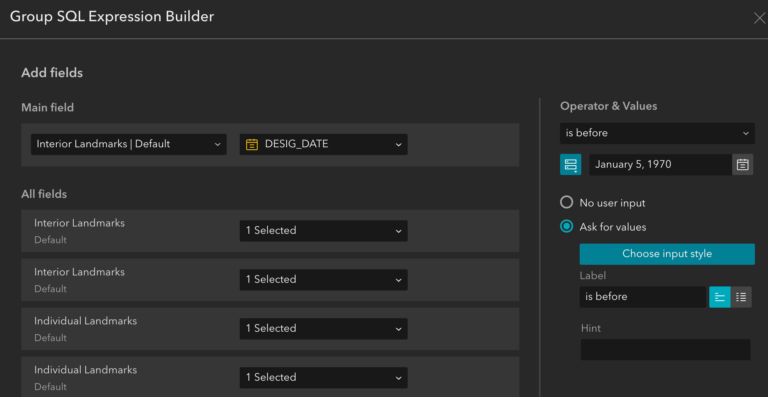The image size is (768, 397).
Task: Close the Group SQL Expression Builder dialog
Action: 759,18
